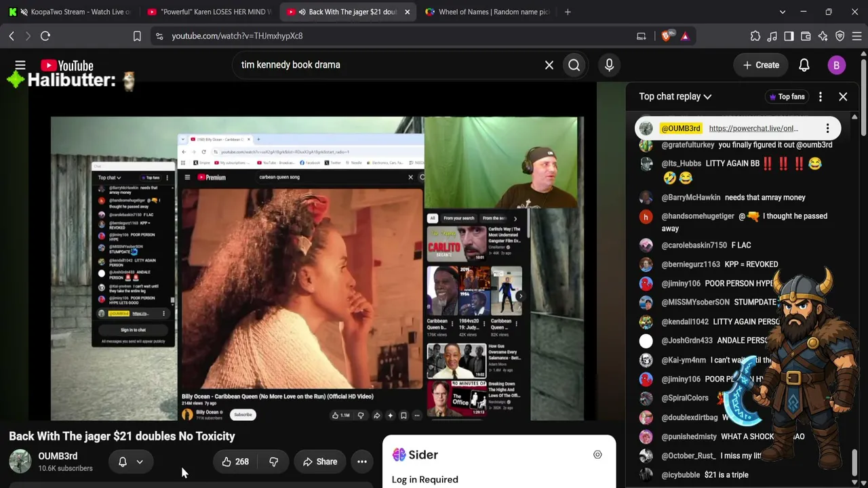
Task: View site information for youtube.com
Action: click(x=159, y=36)
